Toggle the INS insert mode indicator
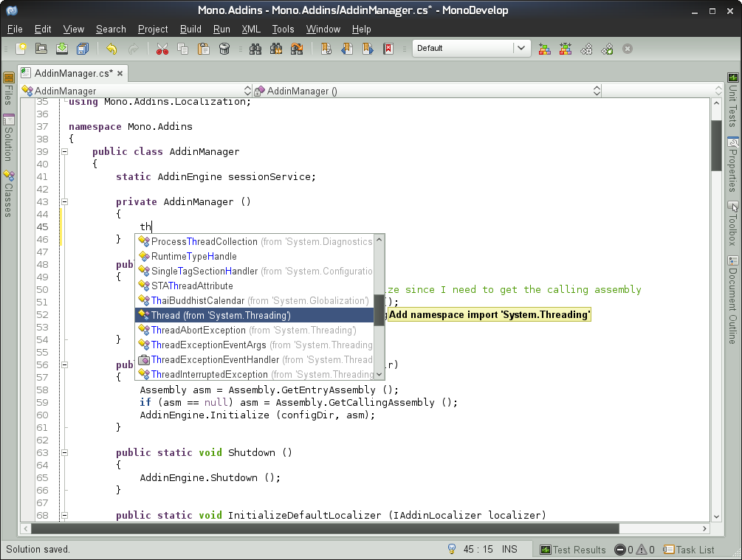The height and width of the screenshot is (560, 742). click(509, 549)
